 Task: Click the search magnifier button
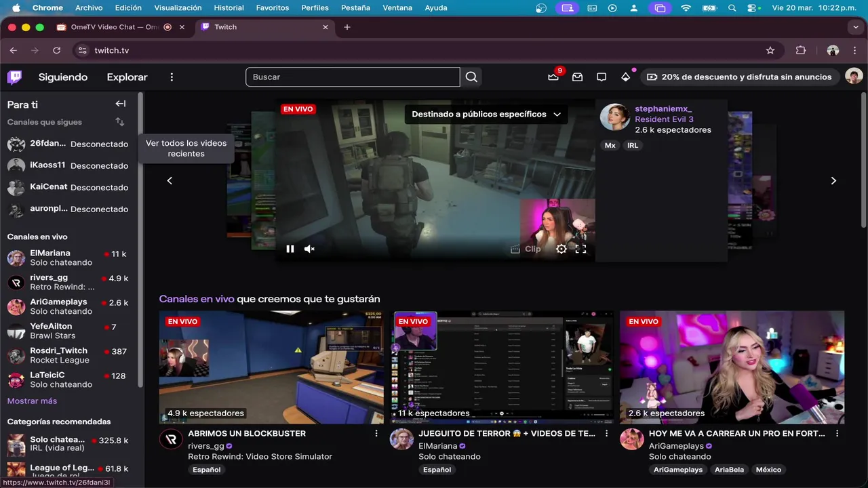click(471, 77)
